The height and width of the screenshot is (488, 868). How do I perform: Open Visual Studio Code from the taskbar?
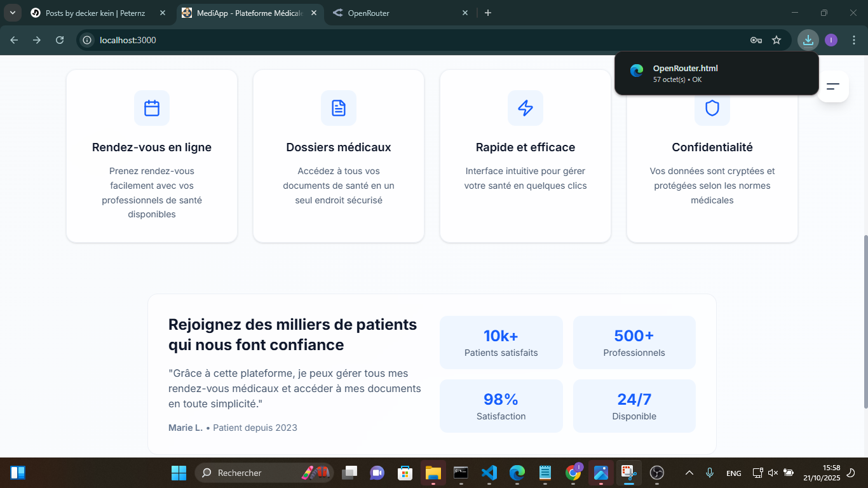click(x=489, y=473)
